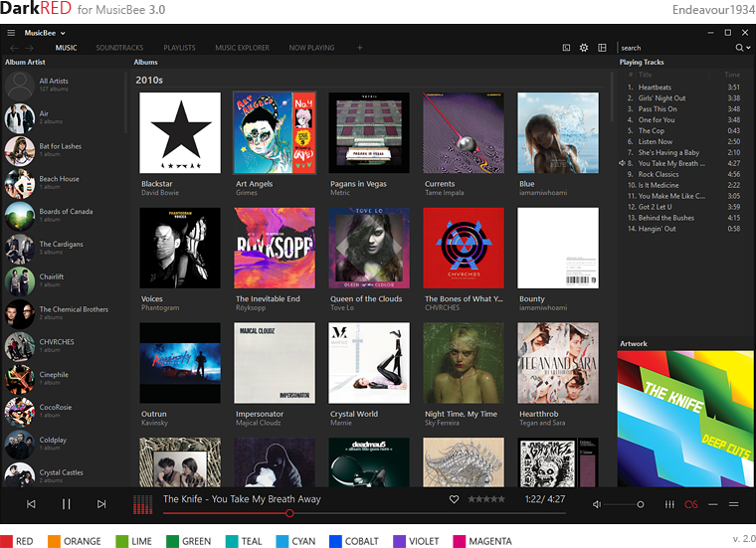This screenshot has height=548, width=756.
Task: Pause the current song
Action: 66,504
